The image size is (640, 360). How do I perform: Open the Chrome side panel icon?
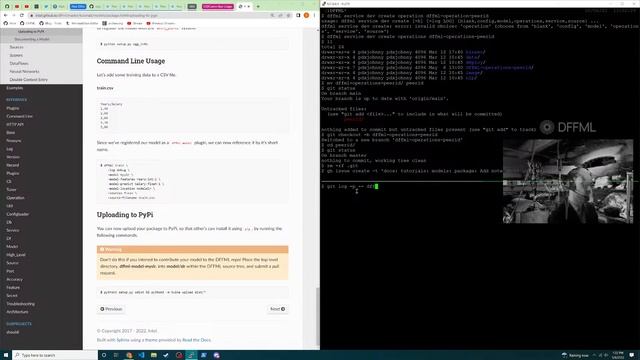click(298, 15)
